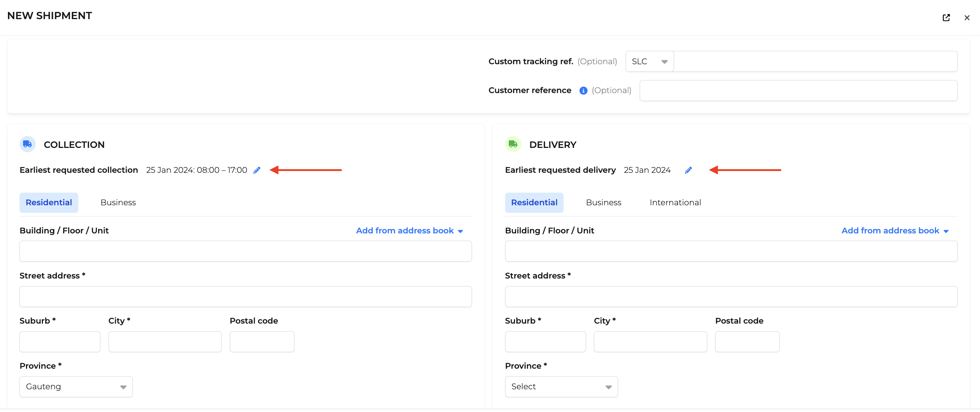
Task: Click Delivery Street address field
Action: pos(731,297)
